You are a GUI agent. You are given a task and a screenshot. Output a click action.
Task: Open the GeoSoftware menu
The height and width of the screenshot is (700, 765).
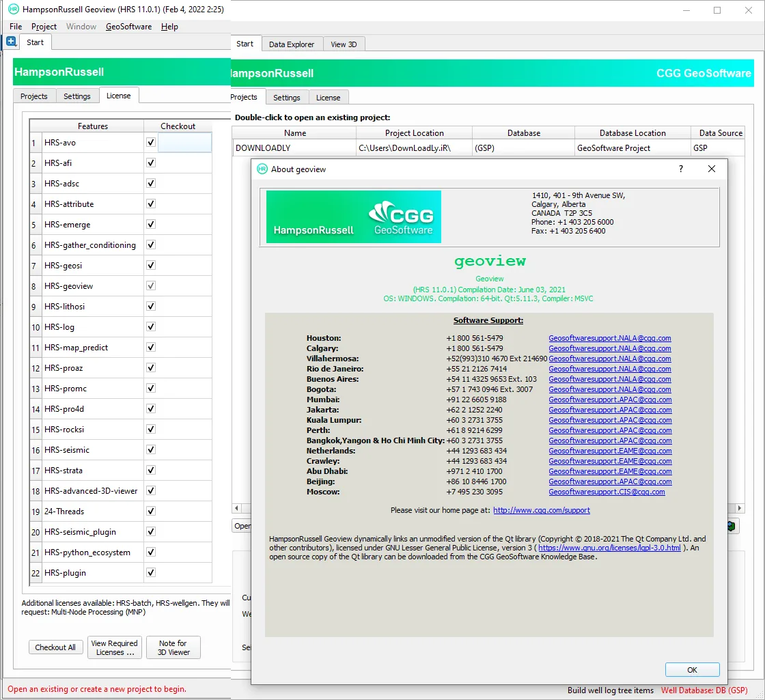click(129, 27)
